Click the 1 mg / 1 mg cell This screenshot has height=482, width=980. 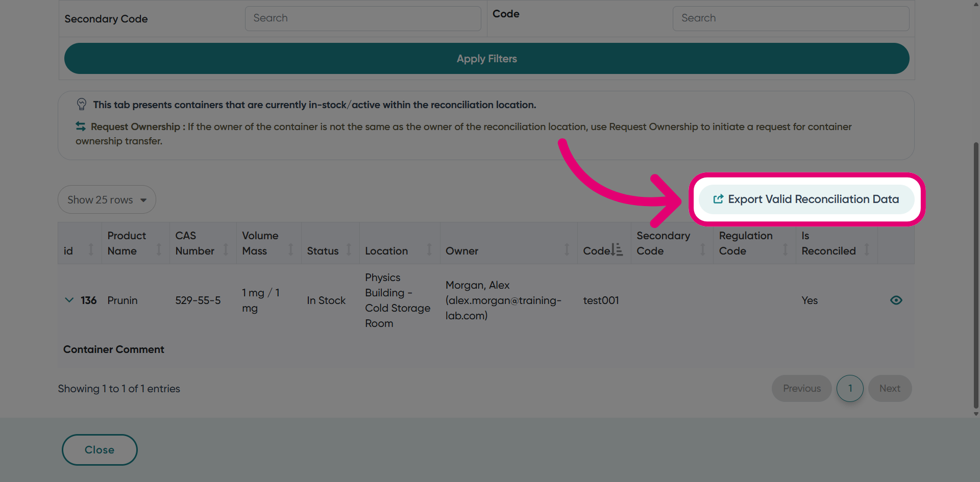pyautogui.click(x=261, y=300)
